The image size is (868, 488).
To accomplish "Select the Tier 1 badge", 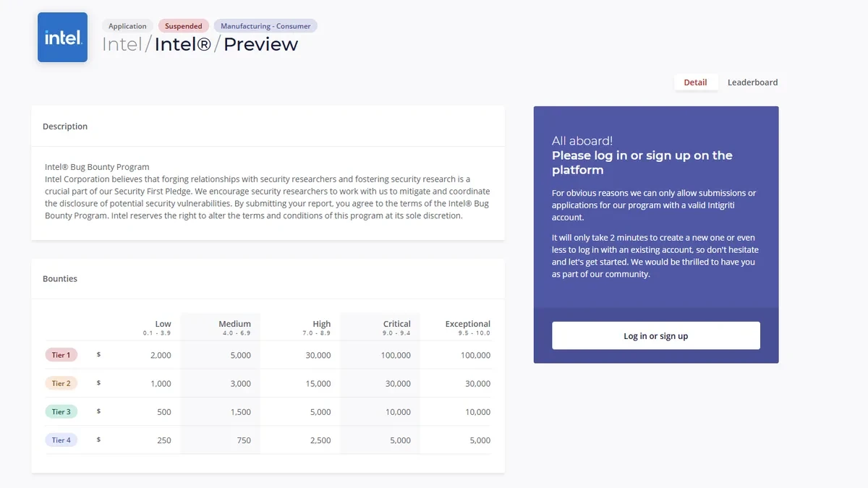I will coord(61,355).
